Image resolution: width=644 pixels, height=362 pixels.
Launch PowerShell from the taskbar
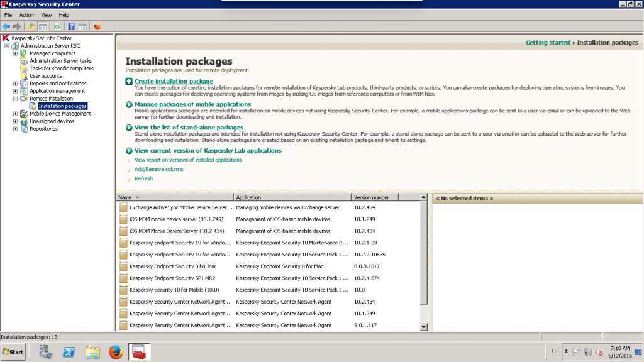69,352
